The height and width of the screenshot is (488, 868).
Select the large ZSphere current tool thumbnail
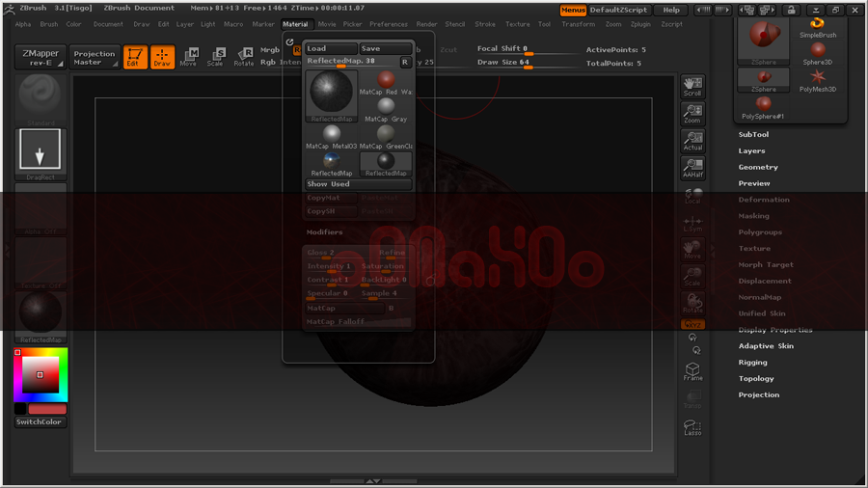pos(764,41)
